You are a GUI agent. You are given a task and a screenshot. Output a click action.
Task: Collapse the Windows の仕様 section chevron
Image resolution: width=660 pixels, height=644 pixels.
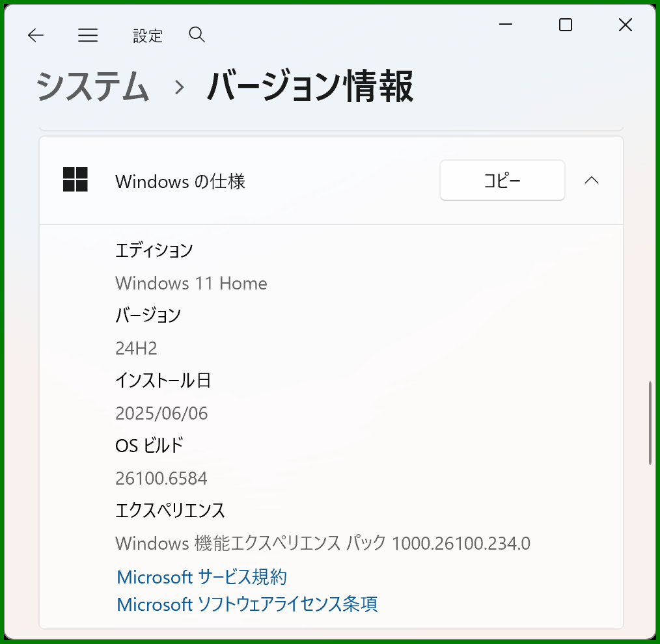coord(592,180)
